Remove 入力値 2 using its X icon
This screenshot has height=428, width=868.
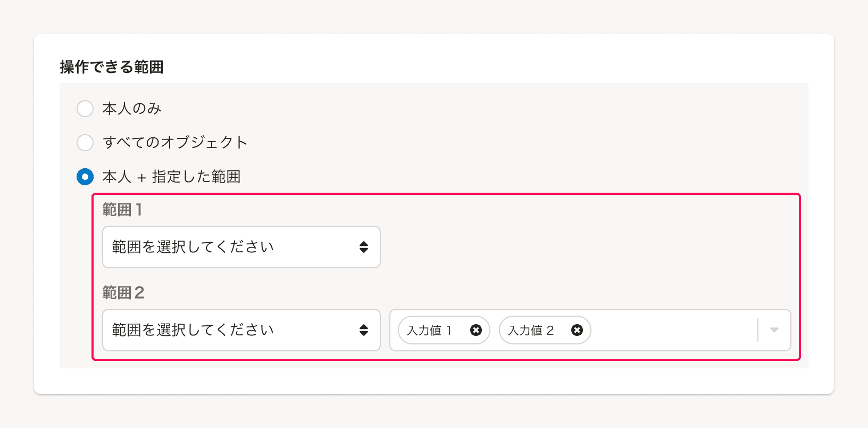point(577,330)
